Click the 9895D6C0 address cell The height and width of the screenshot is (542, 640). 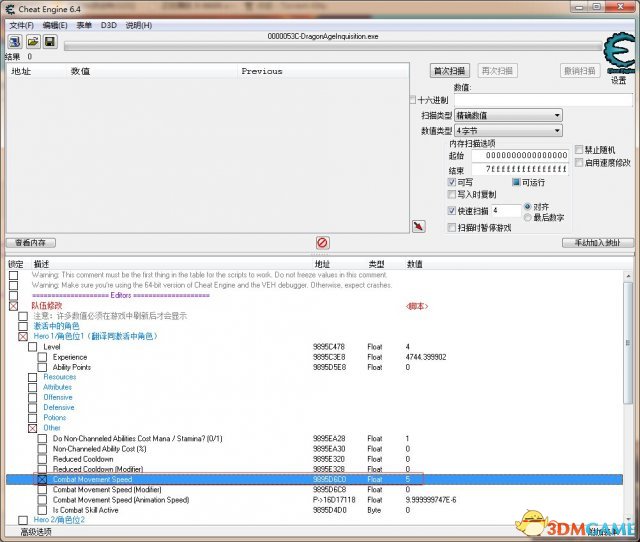[x=329, y=480]
